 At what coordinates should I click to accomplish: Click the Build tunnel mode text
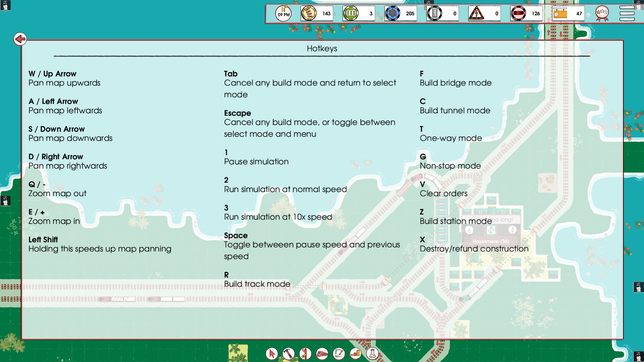click(x=455, y=111)
